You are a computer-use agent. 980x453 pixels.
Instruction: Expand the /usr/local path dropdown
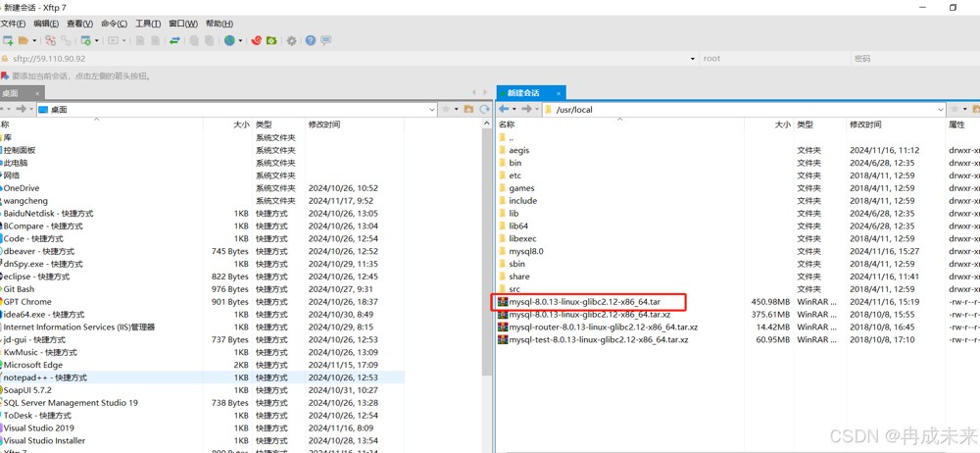[x=941, y=110]
